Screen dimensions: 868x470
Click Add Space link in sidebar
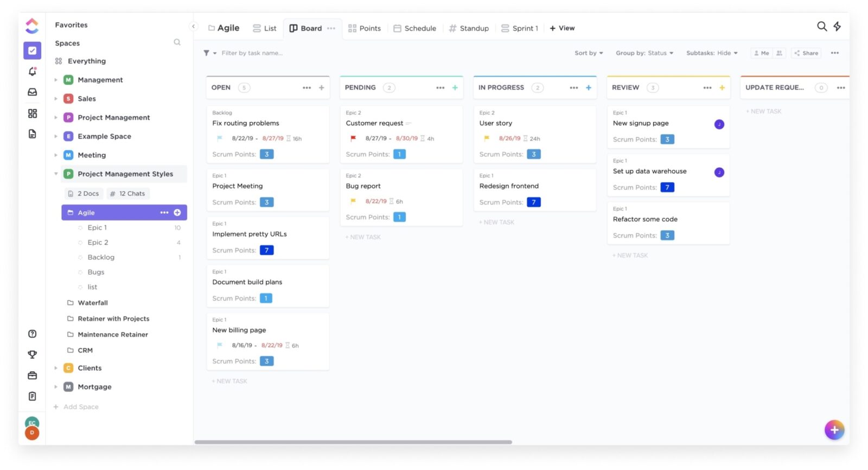[x=80, y=407]
